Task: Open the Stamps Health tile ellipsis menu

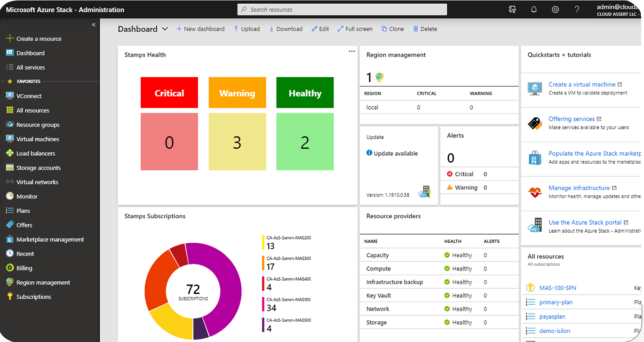Action: pyautogui.click(x=352, y=51)
